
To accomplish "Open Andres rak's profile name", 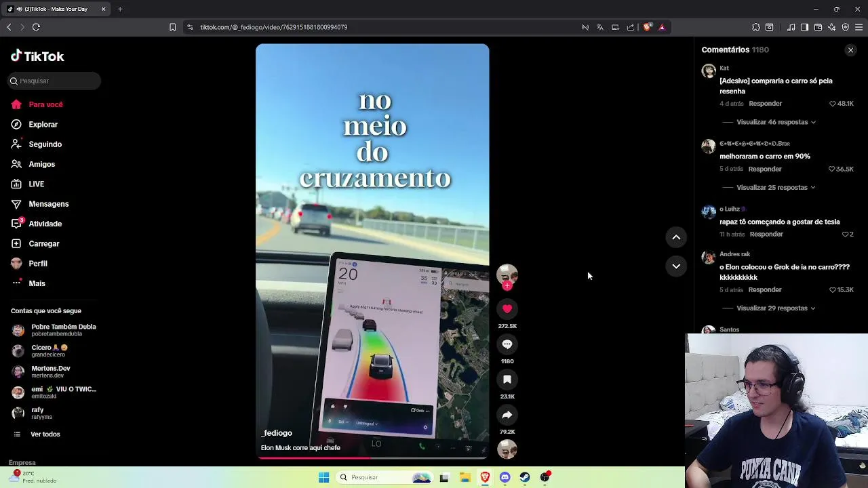I will tap(734, 255).
